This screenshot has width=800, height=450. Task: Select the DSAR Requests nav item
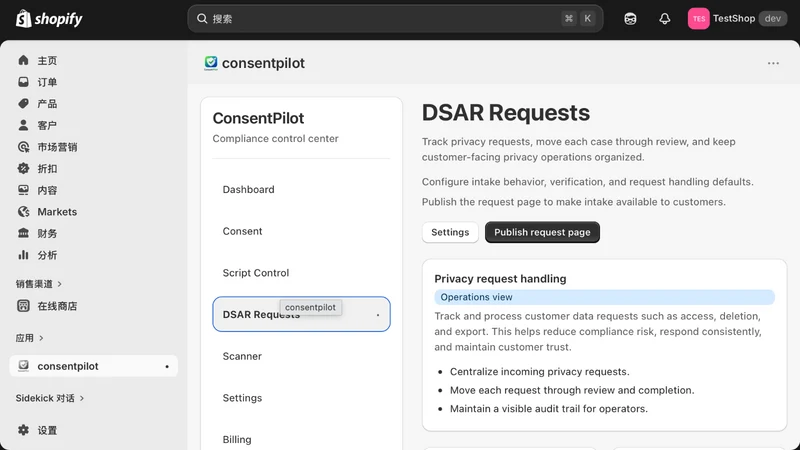click(302, 314)
